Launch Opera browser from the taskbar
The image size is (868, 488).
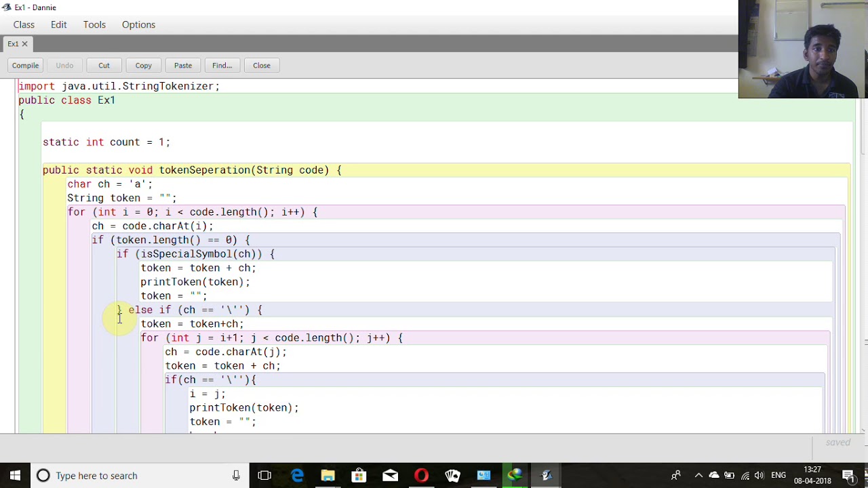(x=421, y=475)
